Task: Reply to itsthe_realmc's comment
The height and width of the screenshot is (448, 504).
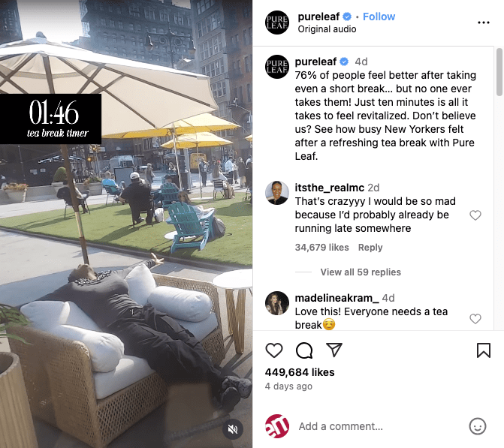Action: tap(370, 248)
